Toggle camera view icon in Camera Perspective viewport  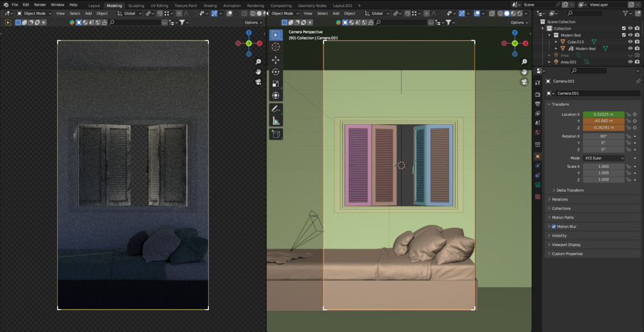click(524, 82)
